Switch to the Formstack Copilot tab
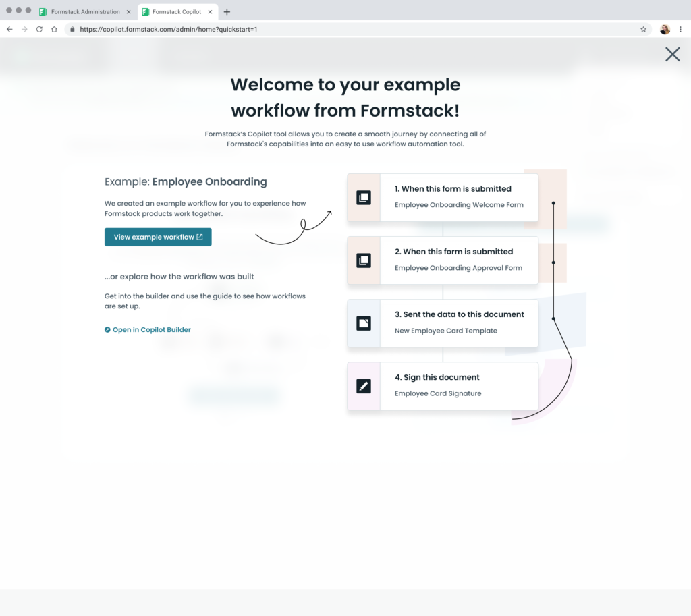Viewport: 691px width, 616px height. point(176,12)
